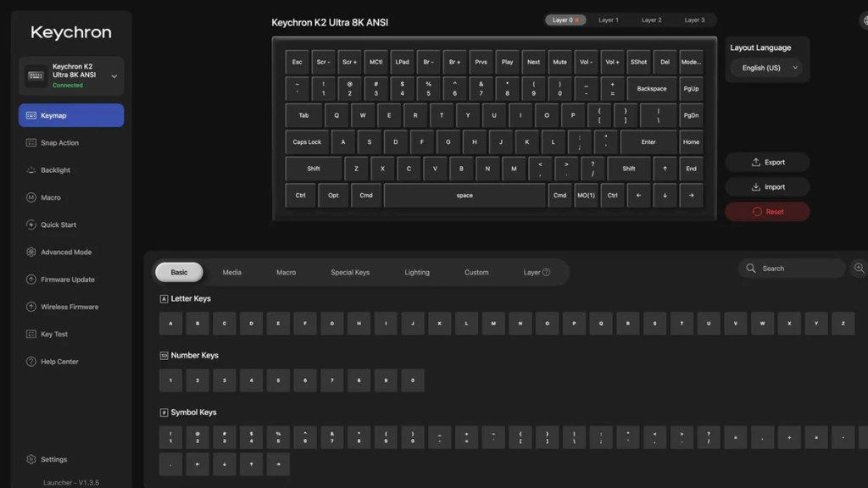Select the Tab key on keyboard

pyautogui.click(x=304, y=115)
